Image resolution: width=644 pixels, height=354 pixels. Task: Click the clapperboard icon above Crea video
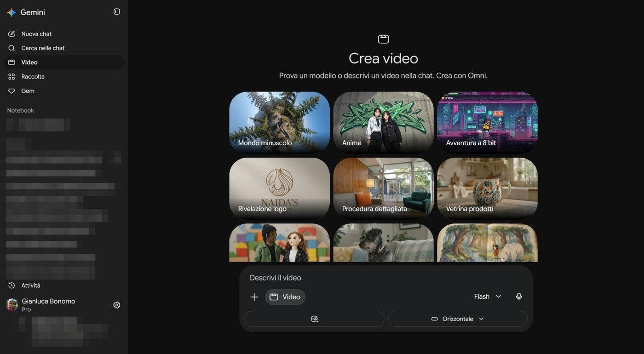(383, 39)
